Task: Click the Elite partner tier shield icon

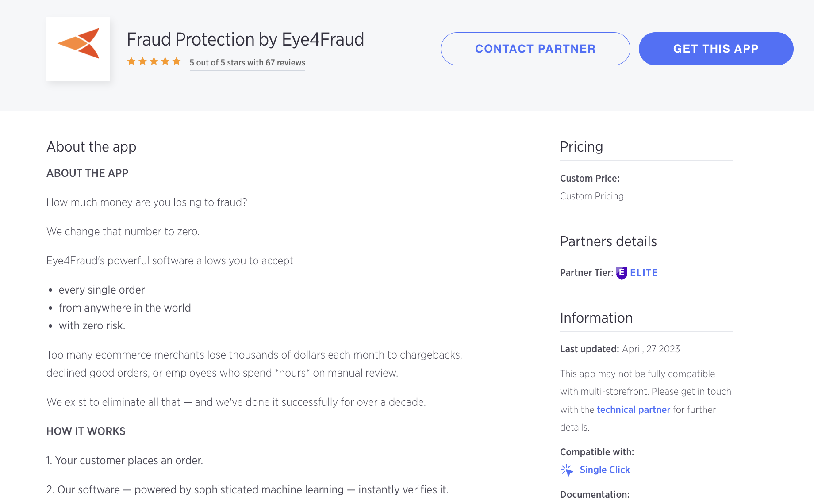Action: [622, 273]
